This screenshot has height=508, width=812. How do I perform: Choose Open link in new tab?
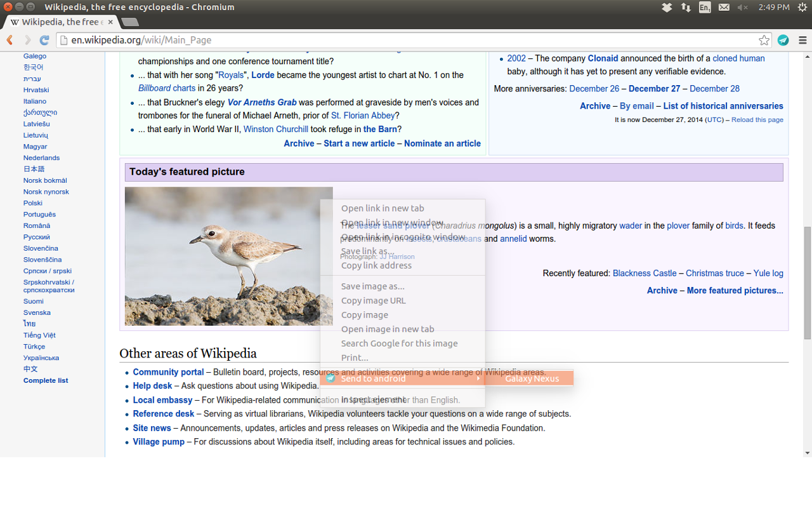(383, 208)
